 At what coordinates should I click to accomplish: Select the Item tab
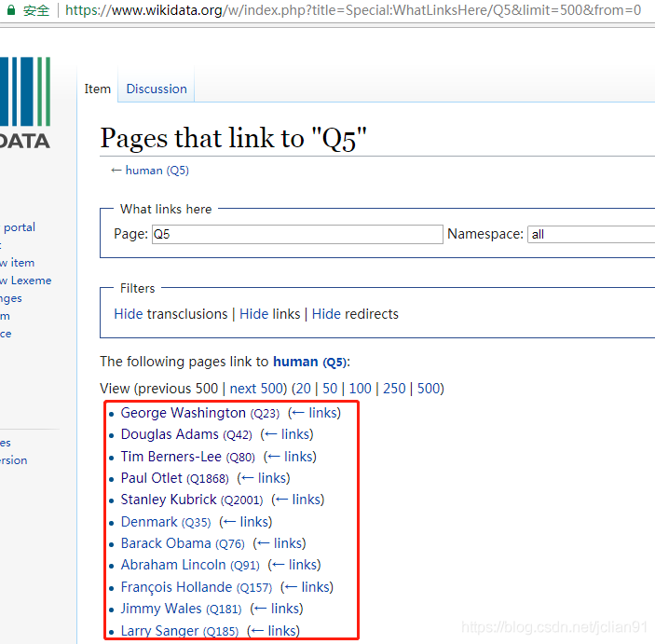(x=98, y=89)
